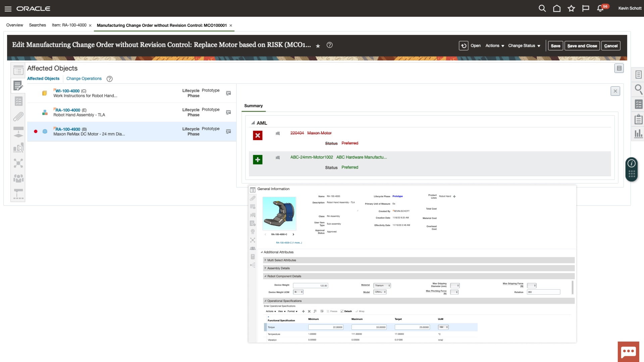The width and height of the screenshot is (644, 362).
Task: Expand the Actions dropdown menu
Action: pyautogui.click(x=495, y=46)
